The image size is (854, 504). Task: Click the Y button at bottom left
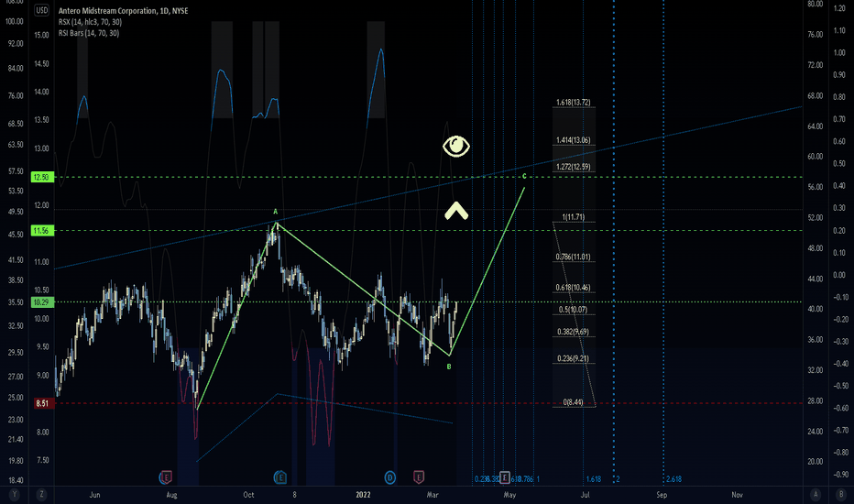click(14, 495)
